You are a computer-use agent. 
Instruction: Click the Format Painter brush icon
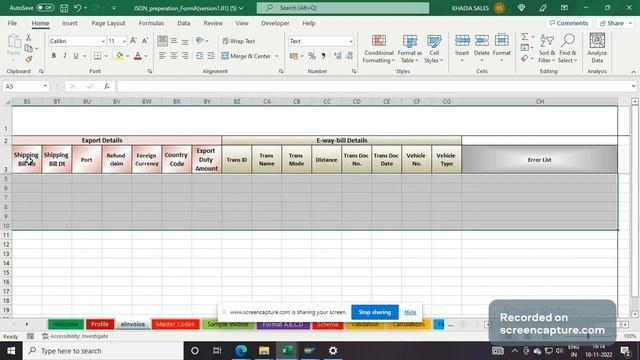29,59
